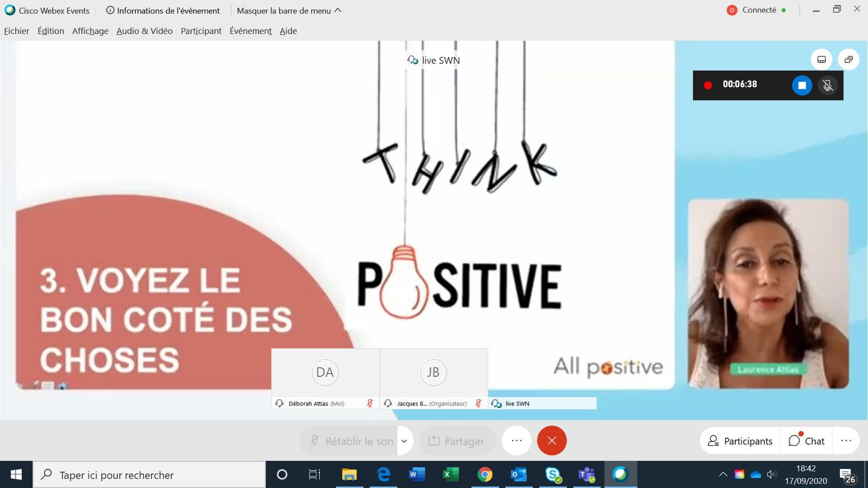The width and height of the screenshot is (868, 488).
Task: Open Google Chrome from taskbar
Action: tap(484, 474)
